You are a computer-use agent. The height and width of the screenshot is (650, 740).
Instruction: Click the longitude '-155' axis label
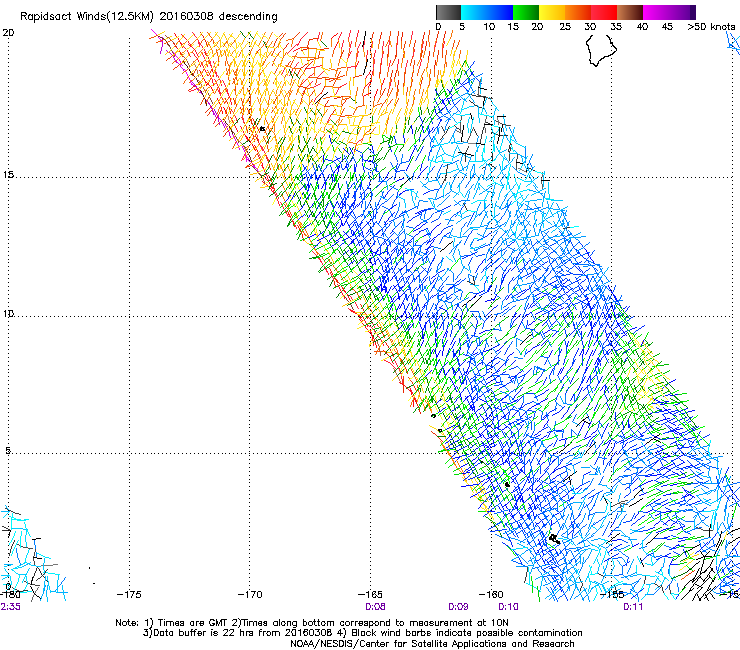[612, 594]
